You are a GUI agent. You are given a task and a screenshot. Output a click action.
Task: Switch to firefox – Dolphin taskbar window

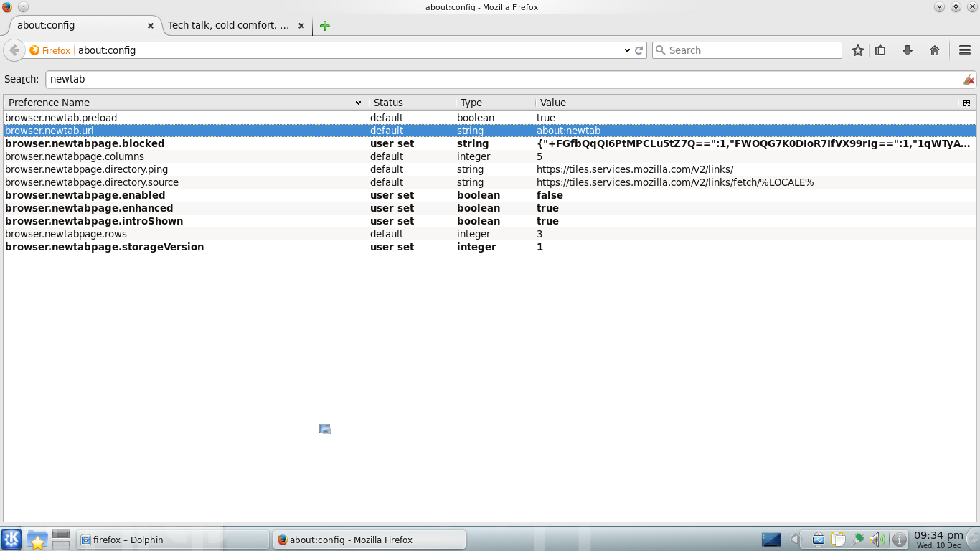tap(172, 540)
